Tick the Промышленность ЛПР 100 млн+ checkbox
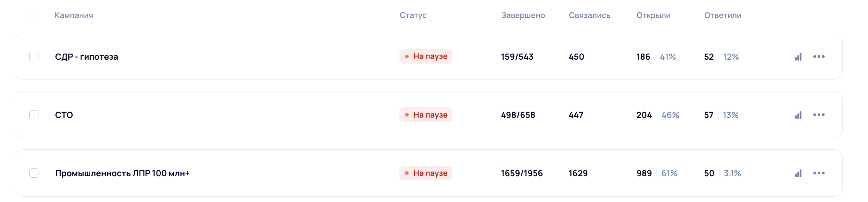 pyautogui.click(x=34, y=173)
